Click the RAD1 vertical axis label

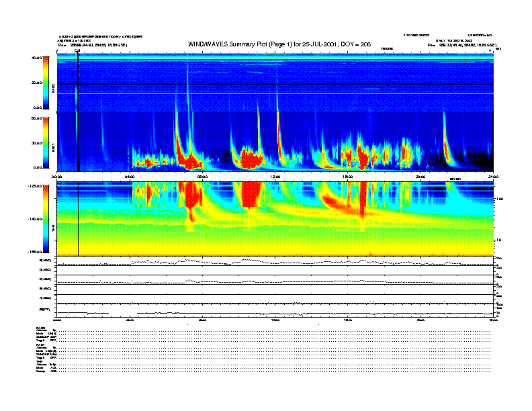[x=53, y=147]
